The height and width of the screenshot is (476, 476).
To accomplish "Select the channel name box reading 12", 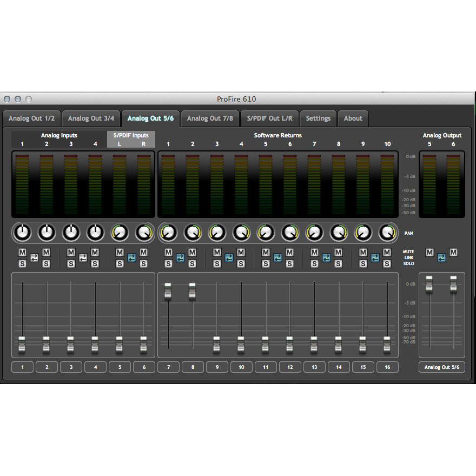I will click(290, 367).
